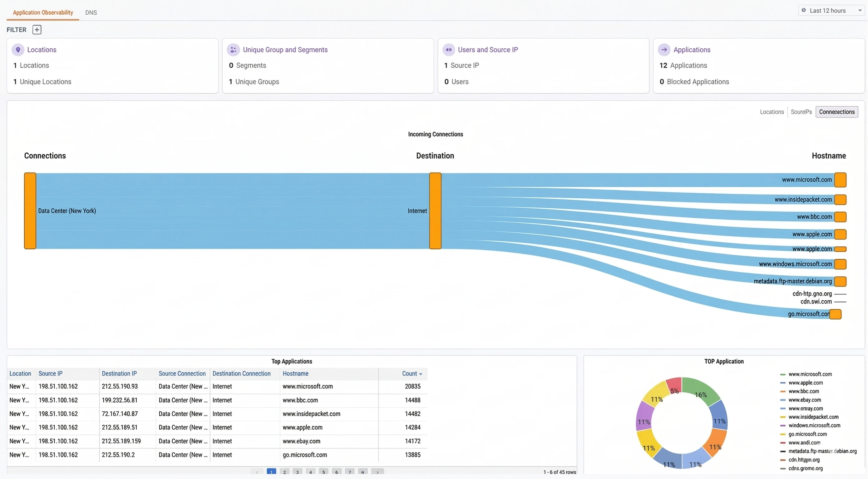Viewport: 868px width, 479px height.
Task: Switch the view to Locations
Action: pyautogui.click(x=772, y=111)
